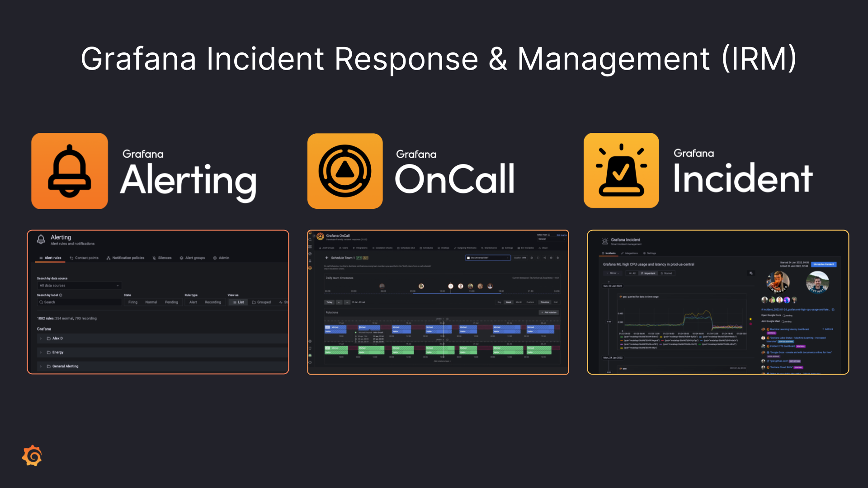Filter alert state by Pending

[171, 302]
